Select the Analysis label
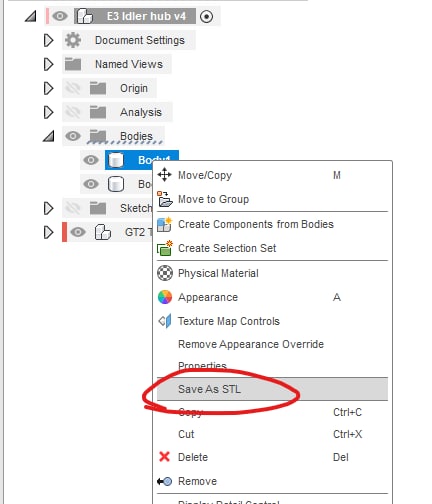 pyautogui.click(x=141, y=112)
